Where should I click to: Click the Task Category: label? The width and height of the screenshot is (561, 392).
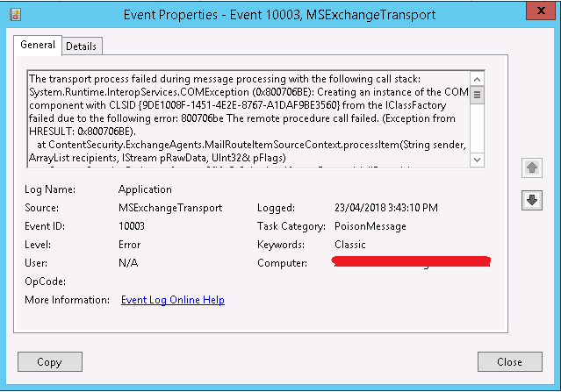click(291, 226)
